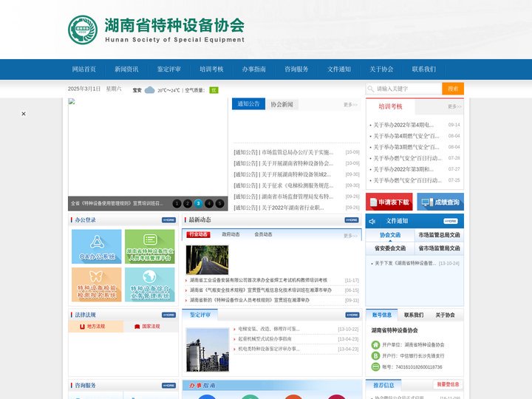Select the 协会文函 tab

[x=390, y=235]
